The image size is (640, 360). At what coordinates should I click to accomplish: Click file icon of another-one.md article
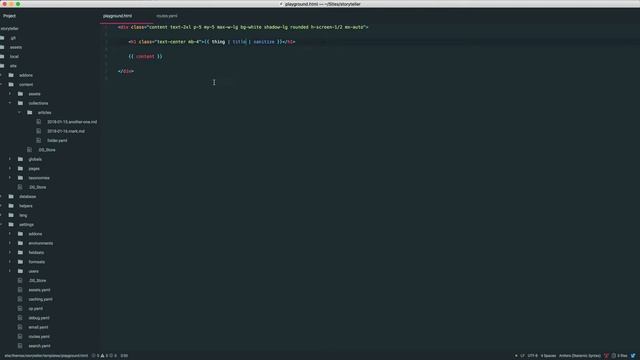(39, 122)
